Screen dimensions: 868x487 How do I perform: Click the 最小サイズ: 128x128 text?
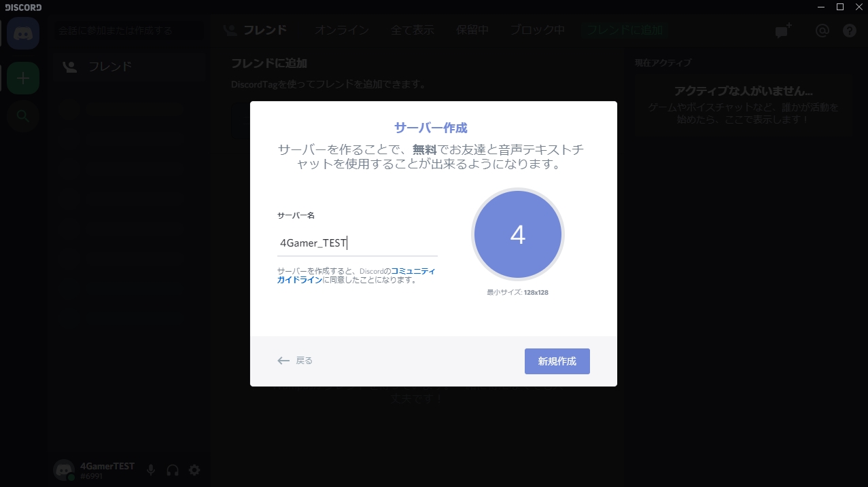(517, 292)
